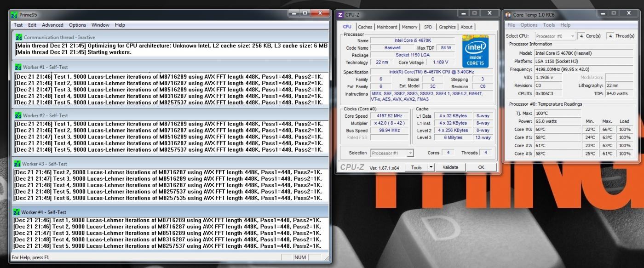Open the Help menu in Prime95
Viewport: 644px width, 268px height.
[x=120, y=25]
